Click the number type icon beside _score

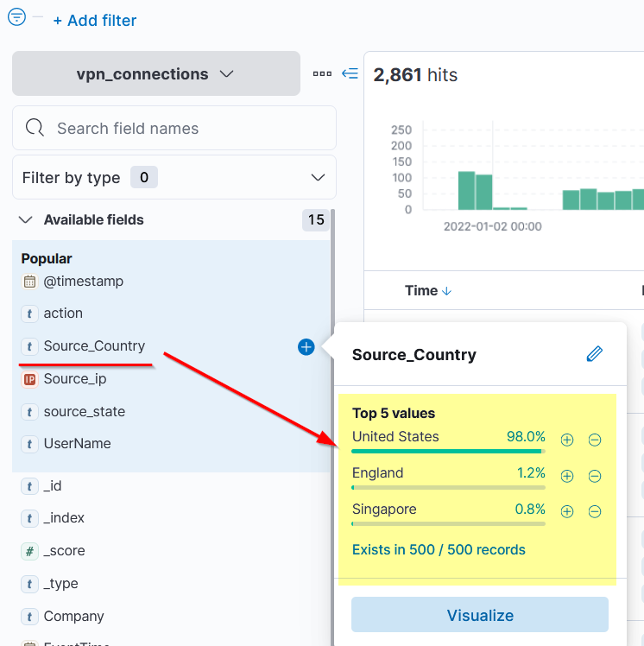[29, 551]
